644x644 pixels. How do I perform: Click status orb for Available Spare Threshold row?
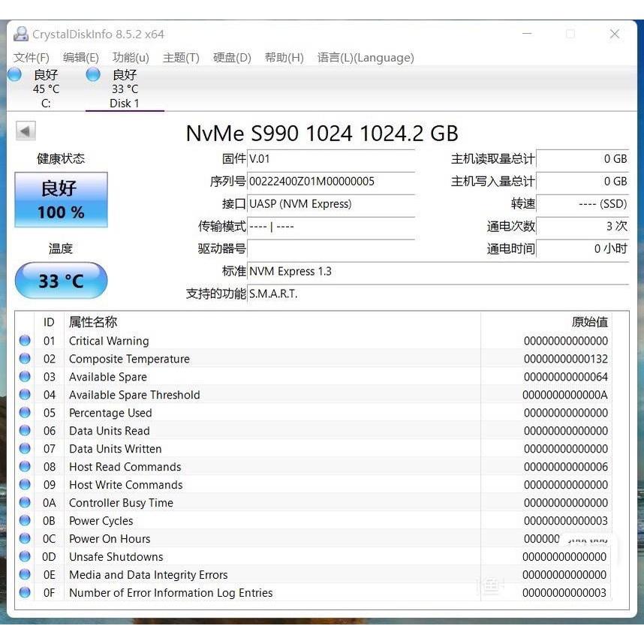point(25,395)
